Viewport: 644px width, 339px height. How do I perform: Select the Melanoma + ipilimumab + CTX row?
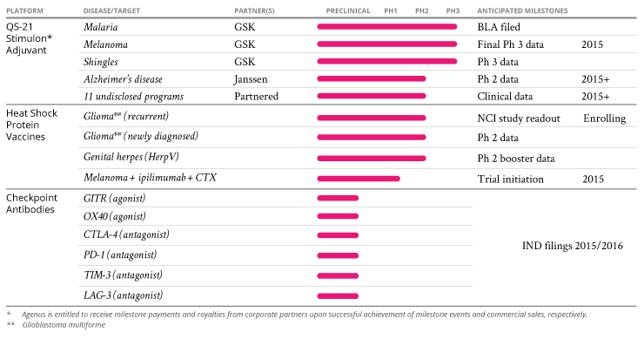click(x=150, y=178)
